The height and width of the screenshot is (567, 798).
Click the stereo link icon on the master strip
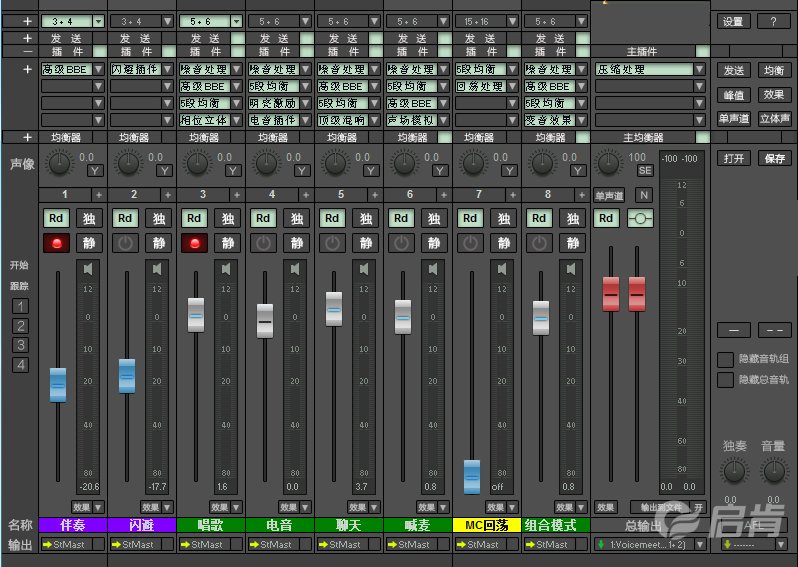click(x=640, y=218)
